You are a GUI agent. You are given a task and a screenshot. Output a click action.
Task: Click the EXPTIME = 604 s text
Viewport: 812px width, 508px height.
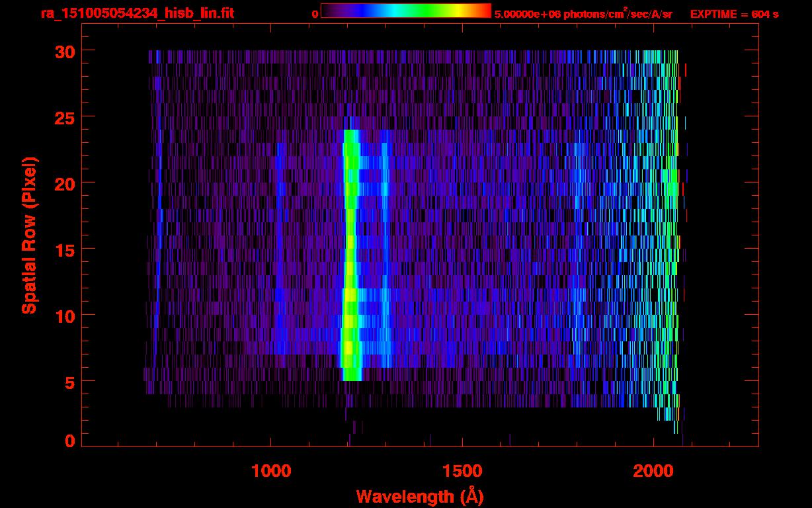pos(734,13)
